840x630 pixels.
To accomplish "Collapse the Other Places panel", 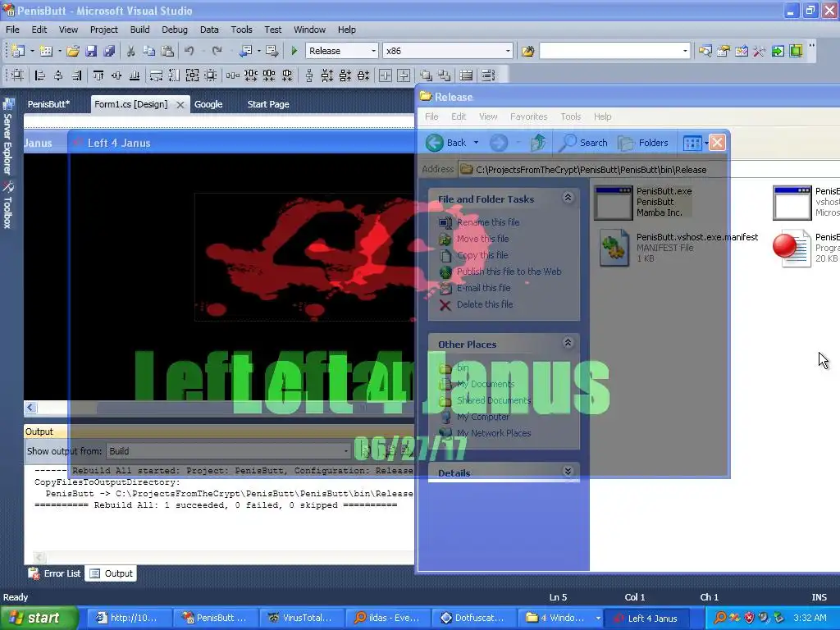I will click(568, 343).
